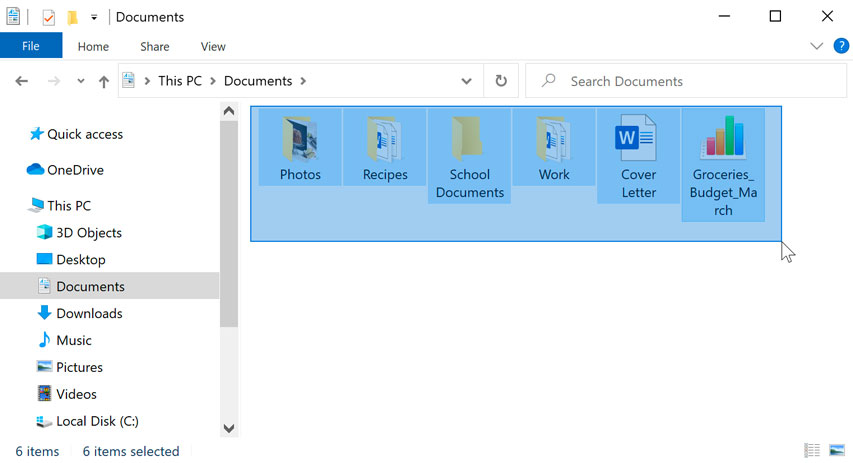This screenshot has width=853, height=463.
Task: Click the sidebar scroll down arrow
Action: tap(229, 428)
